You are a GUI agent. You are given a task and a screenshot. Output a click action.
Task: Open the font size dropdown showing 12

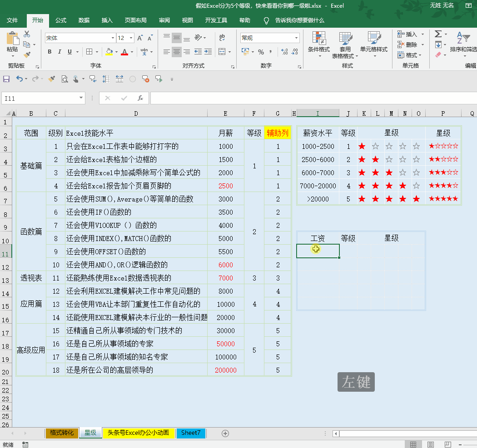[131, 38]
